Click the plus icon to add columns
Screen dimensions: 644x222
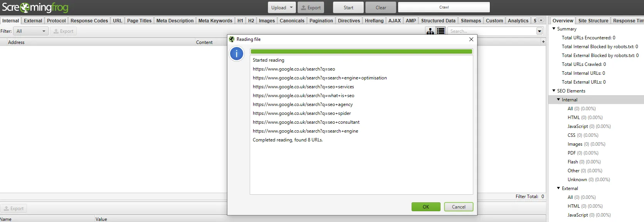[543, 42]
